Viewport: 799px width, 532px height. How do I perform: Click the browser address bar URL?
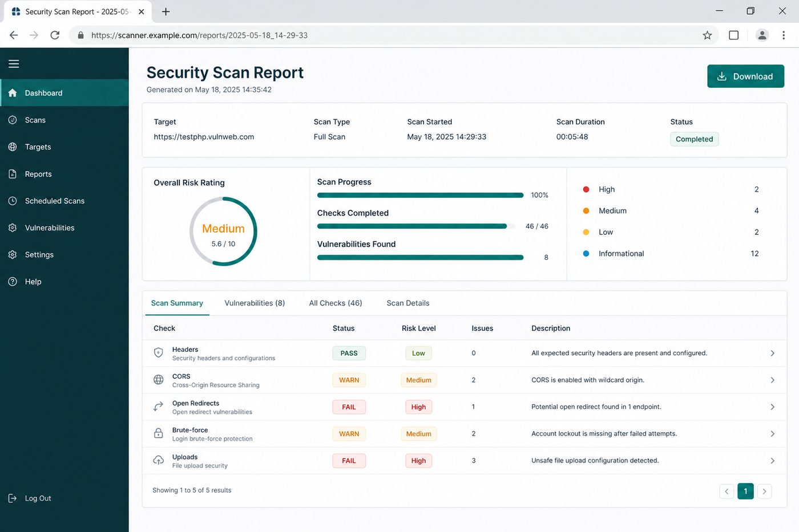tap(199, 35)
